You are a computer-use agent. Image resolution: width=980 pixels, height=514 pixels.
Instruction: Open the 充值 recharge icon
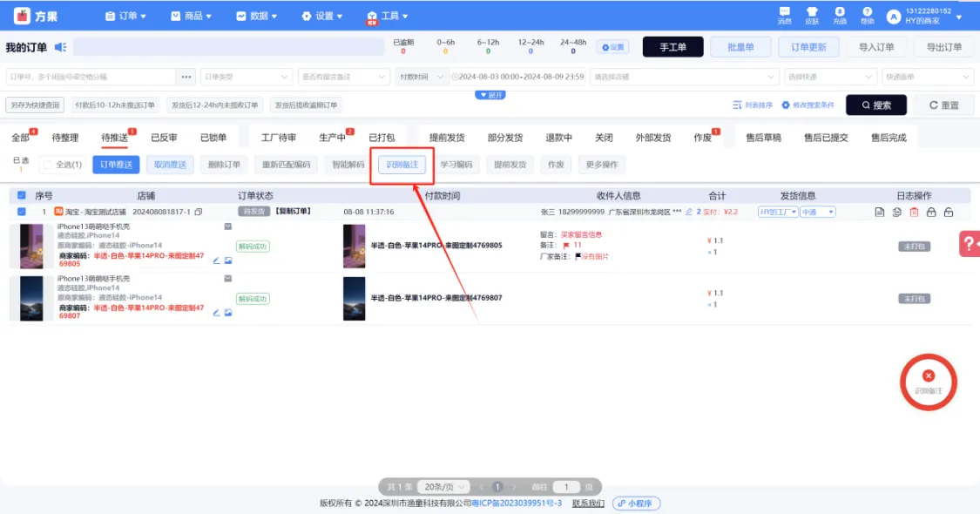[840, 14]
